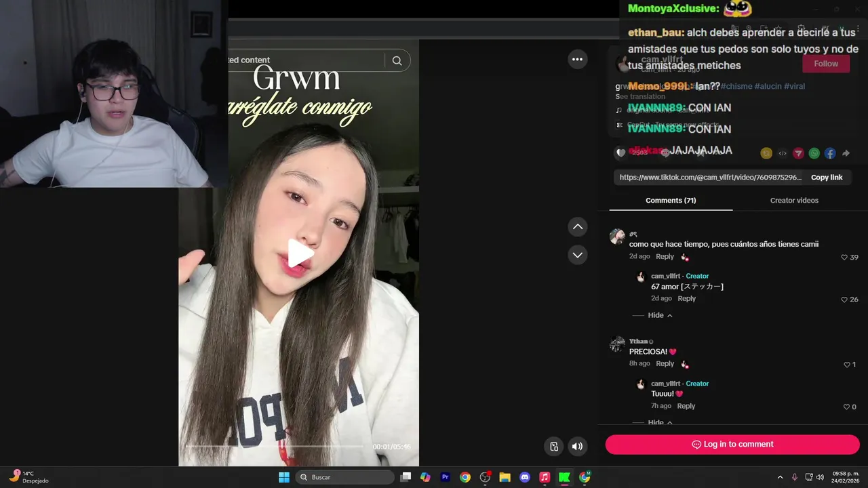Open the Chrome profile M taskbar icon
The image size is (868, 488).
click(x=585, y=477)
